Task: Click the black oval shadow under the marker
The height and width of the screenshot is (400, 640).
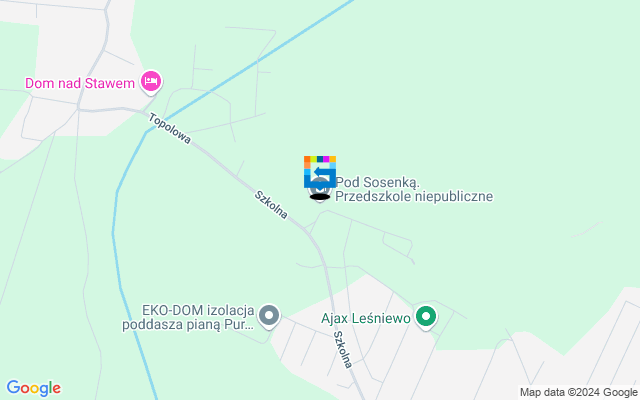Action: (320, 197)
